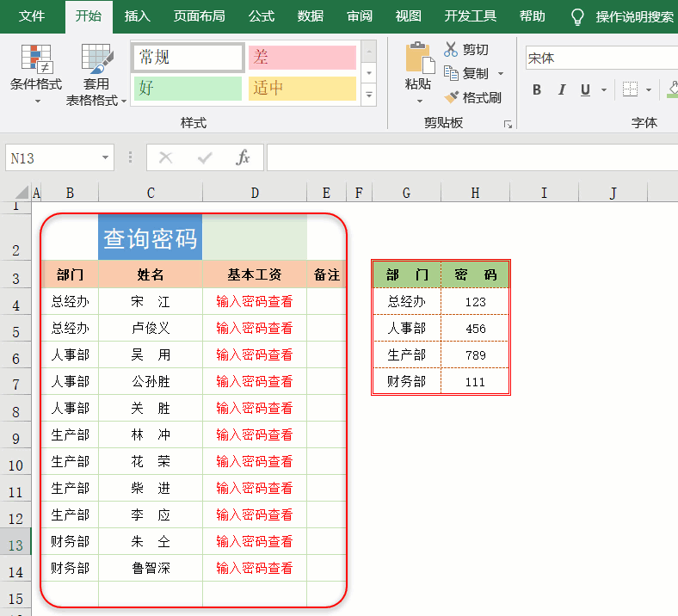The width and height of the screenshot is (678, 616).
Task: Select the 格式刷 format painter
Action: [473, 98]
